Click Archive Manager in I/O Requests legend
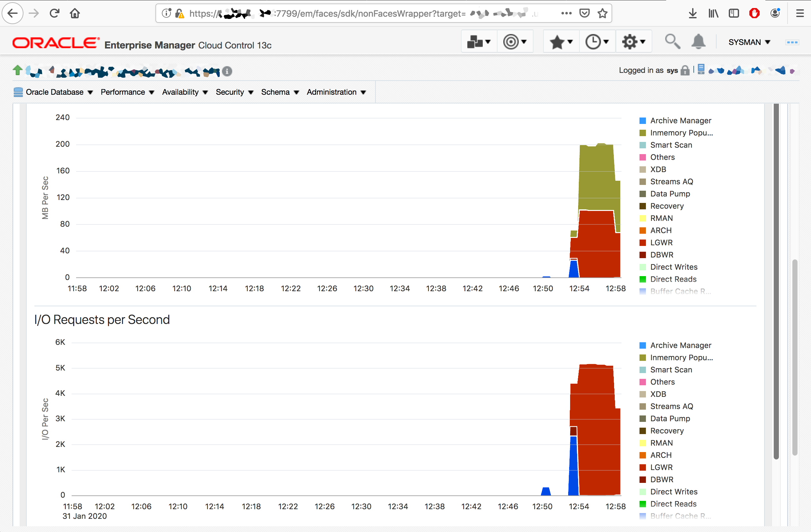The height and width of the screenshot is (532, 811). (675, 345)
